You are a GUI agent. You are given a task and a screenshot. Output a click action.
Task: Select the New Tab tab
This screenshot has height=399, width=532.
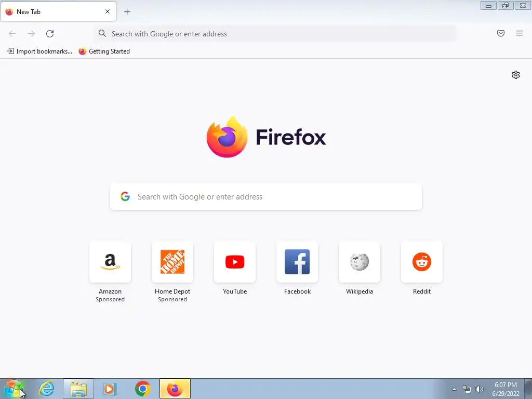pos(58,11)
